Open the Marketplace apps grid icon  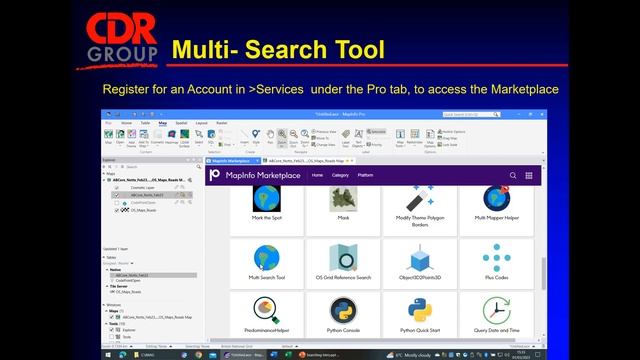[529, 175]
